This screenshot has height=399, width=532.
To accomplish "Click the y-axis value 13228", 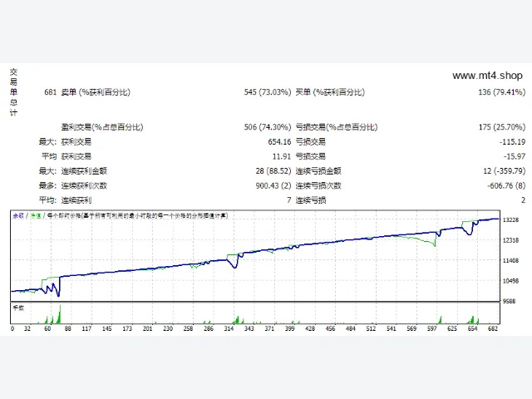I will 510,219.
